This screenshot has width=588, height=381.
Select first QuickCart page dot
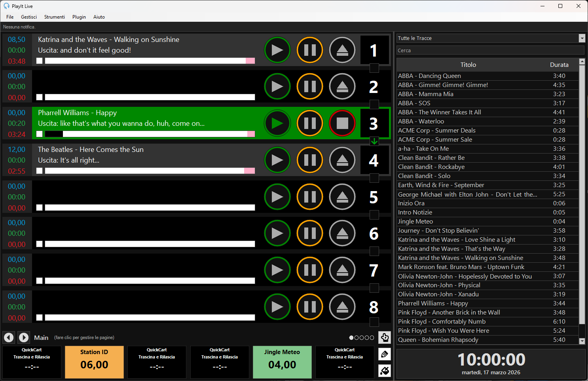pos(351,337)
